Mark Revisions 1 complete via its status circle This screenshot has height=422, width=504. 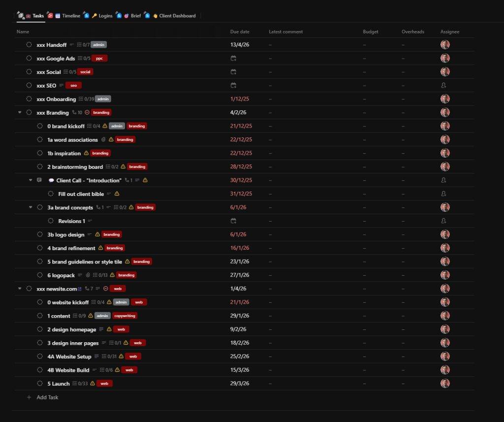51,221
